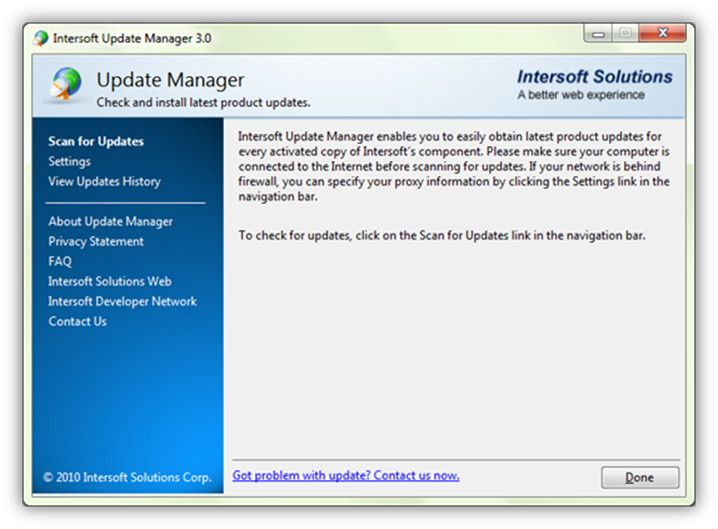Click the 'To check for updates' instruction text

point(442,235)
